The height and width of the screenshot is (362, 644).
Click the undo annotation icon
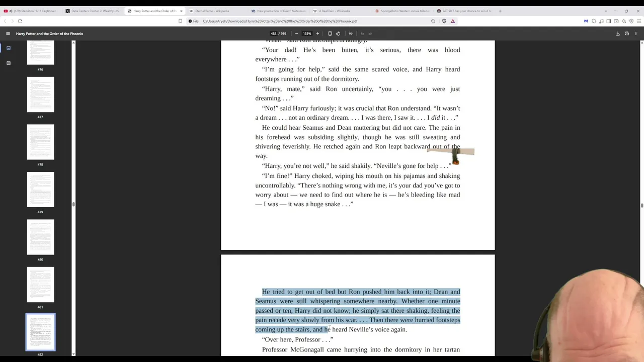362,34
